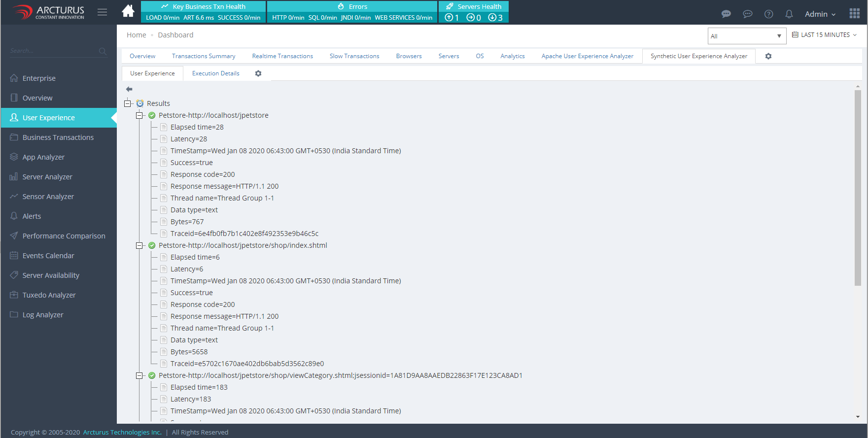Collapse the Petstore jpetstore/shop/index.shtml node
868x438 pixels.
pyautogui.click(x=139, y=245)
